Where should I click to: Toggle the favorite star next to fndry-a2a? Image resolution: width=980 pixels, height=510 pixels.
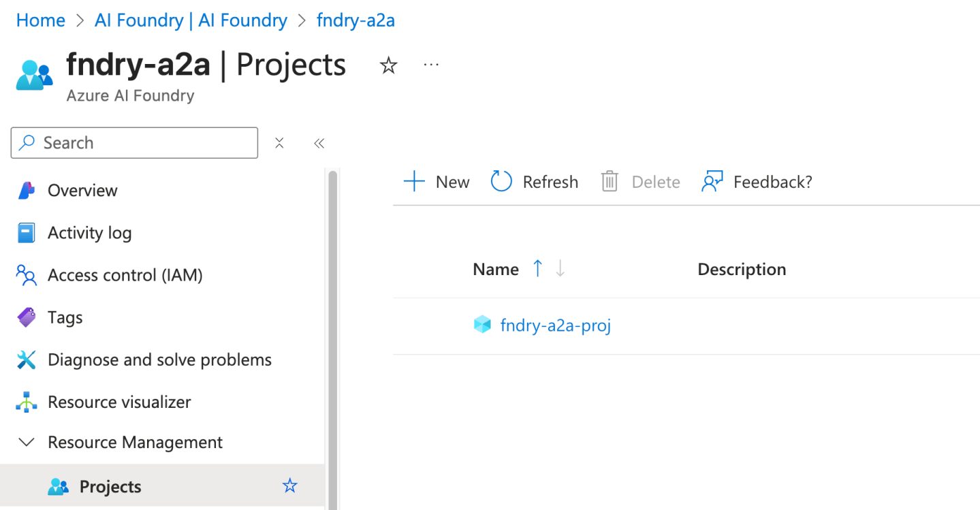[x=388, y=65]
